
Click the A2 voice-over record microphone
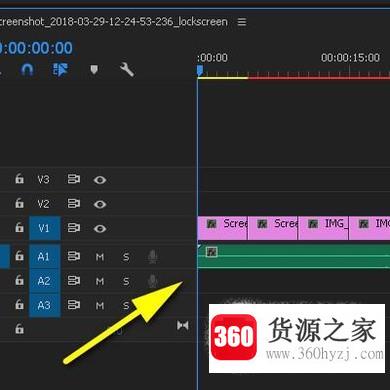[153, 281]
